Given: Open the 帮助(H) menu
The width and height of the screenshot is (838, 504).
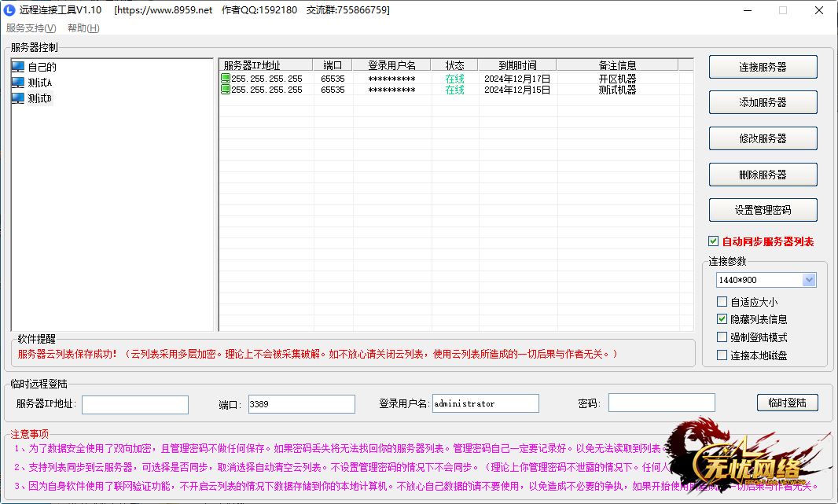Looking at the screenshot, I should coord(83,28).
